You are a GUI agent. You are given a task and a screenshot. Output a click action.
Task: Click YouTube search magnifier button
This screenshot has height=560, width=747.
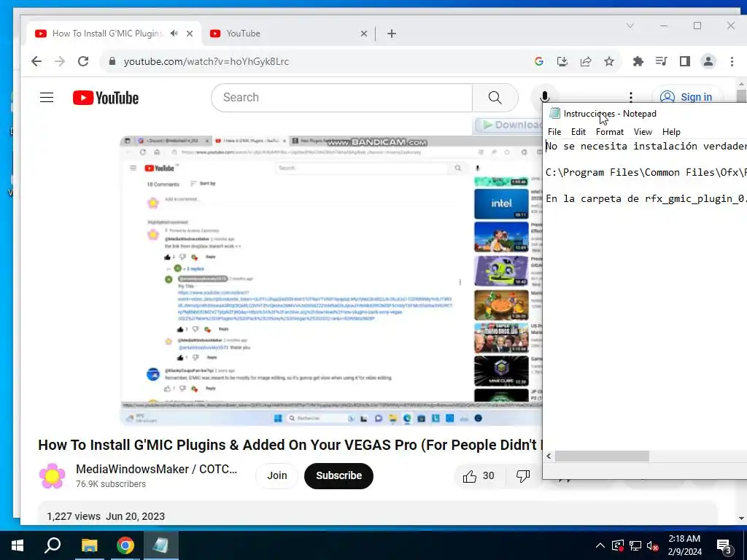[495, 98]
